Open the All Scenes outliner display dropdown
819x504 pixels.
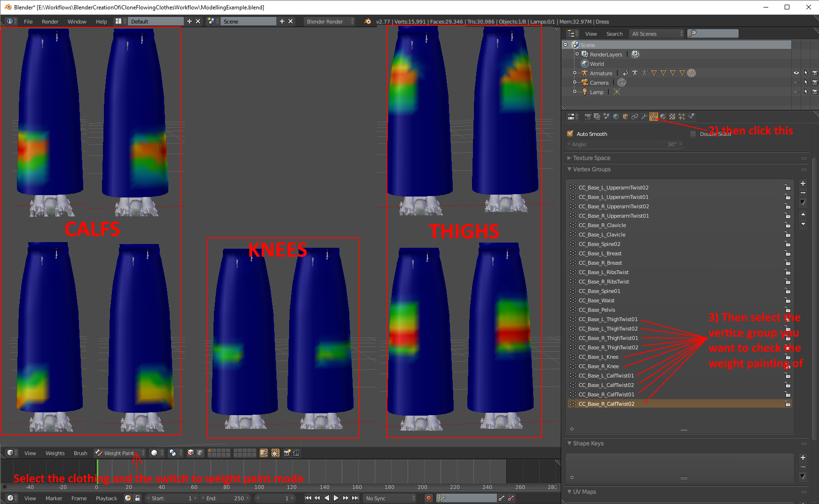(x=657, y=34)
